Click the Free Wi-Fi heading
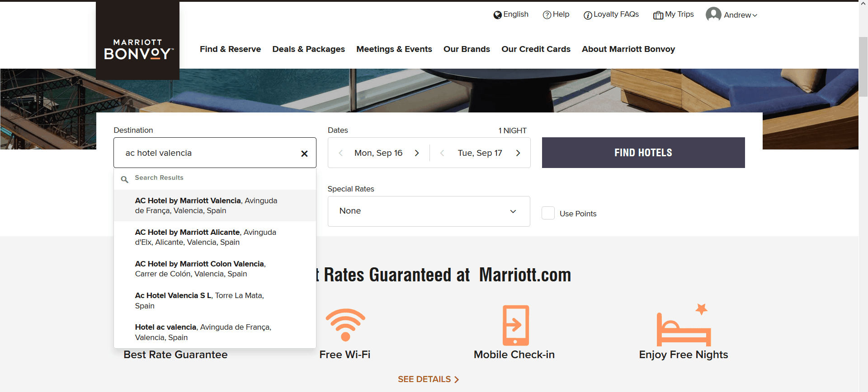This screenshot has width=868, height=392. [x=345, y=355]
